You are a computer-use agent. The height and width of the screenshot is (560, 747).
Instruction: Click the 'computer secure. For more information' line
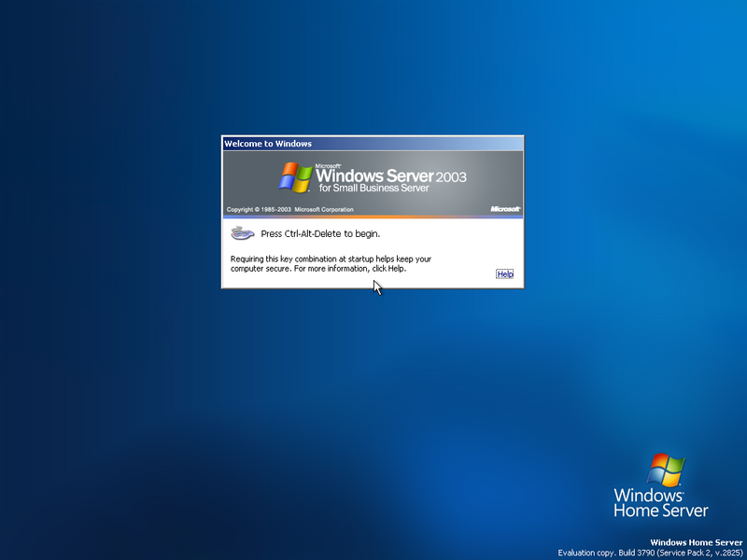pyautogui.click(x=318, y=269)
